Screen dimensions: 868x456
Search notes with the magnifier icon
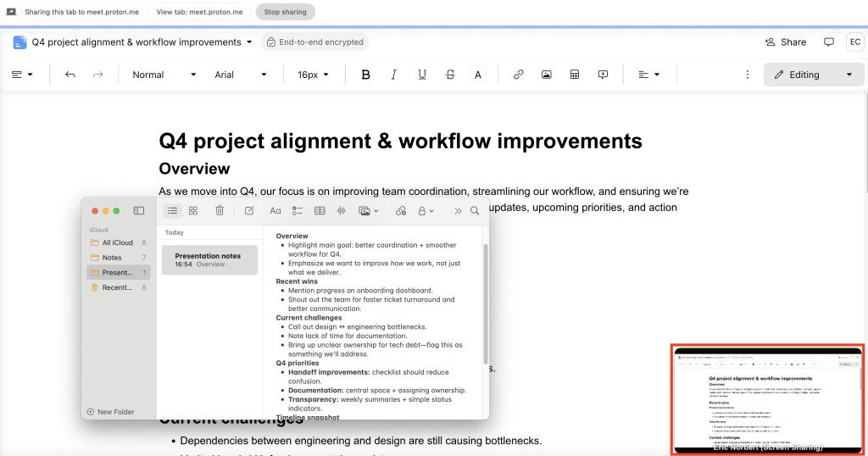click(475, 211)
